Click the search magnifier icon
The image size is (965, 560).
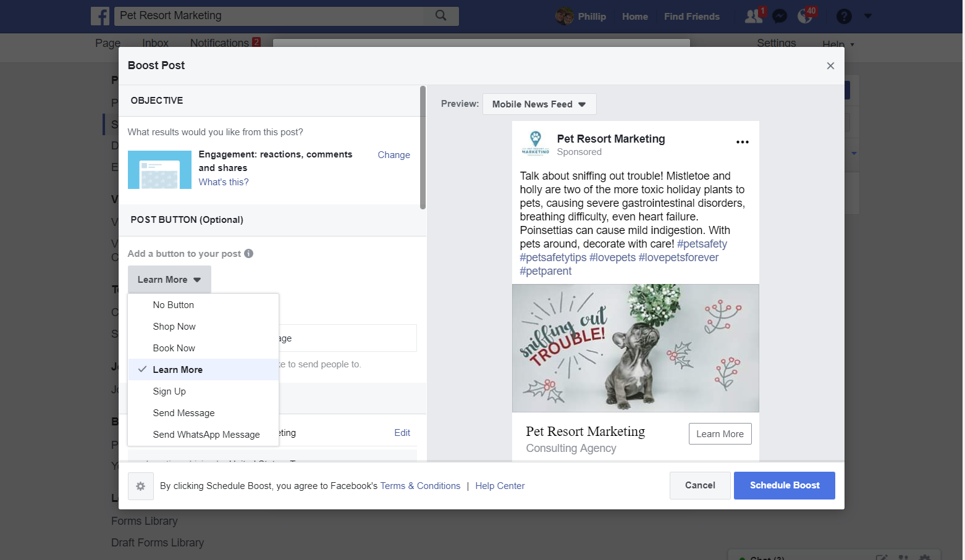point(440,15)
